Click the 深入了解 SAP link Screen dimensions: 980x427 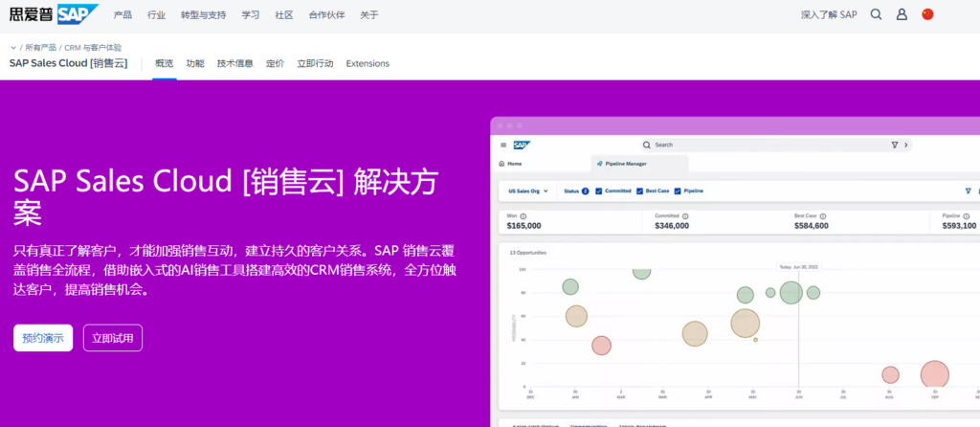pyautogui.click(x=829, y=15)
